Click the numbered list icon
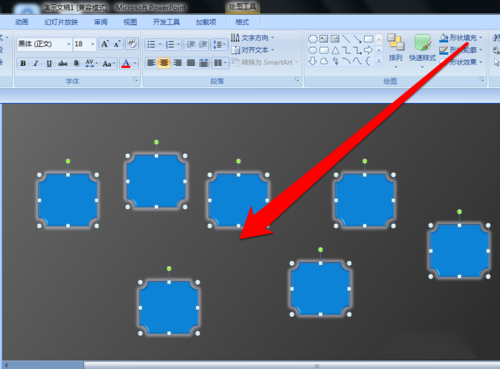 [x=170, y=44]
